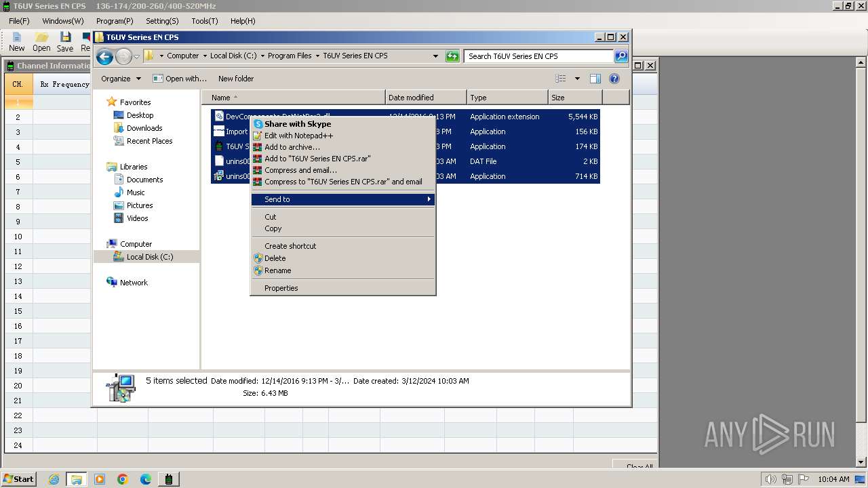Go back using Explorer back arrow
Image resolution: width=868 pixels, height=488 pixels.
(104, 56)
